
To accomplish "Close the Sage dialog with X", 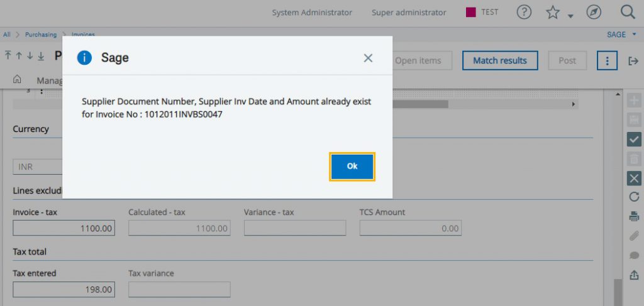I will point(368,58).
